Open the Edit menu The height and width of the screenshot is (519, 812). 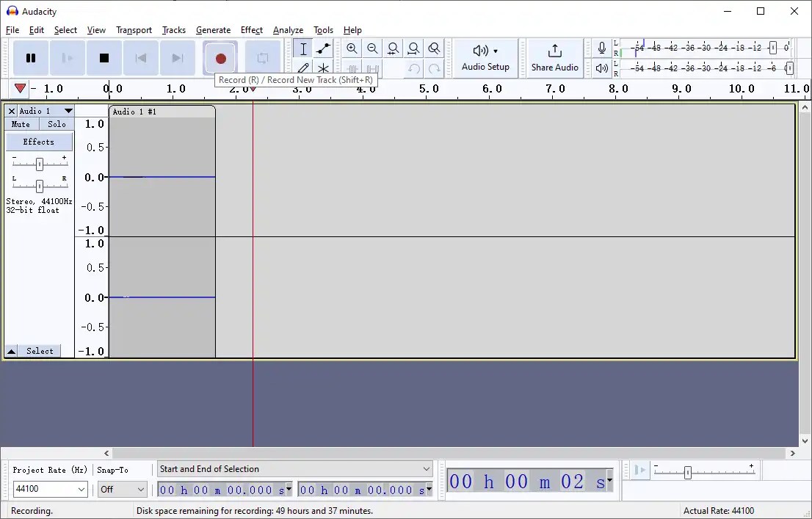click(36, 30)
